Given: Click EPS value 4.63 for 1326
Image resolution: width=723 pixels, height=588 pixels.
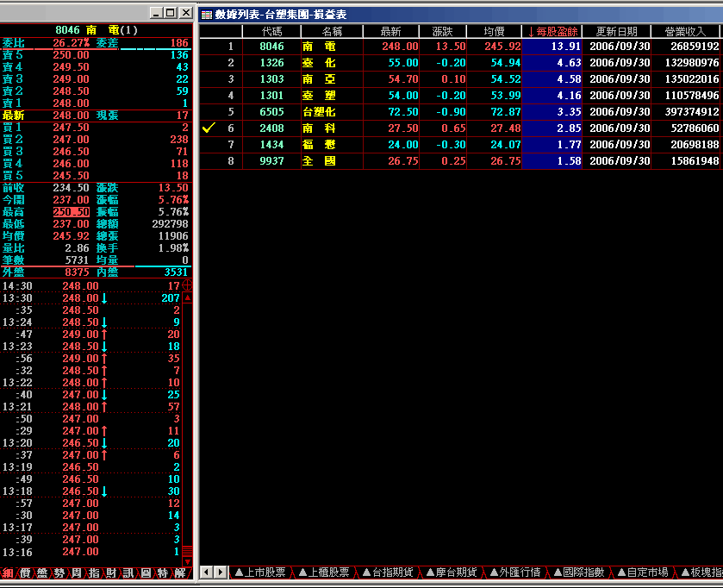Looking at the screenshot, I should (x=569, y=63).
